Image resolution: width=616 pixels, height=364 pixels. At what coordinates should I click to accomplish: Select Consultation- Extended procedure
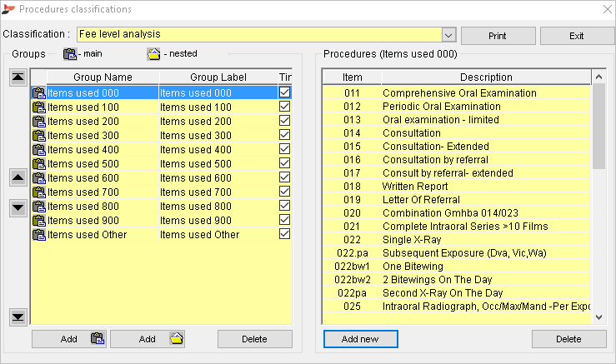(457, 147)
